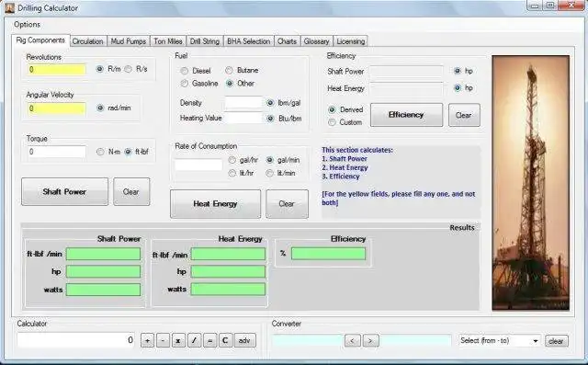The image size is (588, 365).
Task: Click the calculator equals button
Action: [x=210, y=340]
